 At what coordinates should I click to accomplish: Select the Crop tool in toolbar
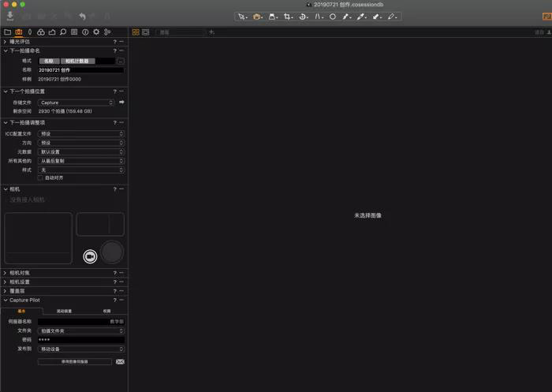pyautogui.click(x=286, y=16)
